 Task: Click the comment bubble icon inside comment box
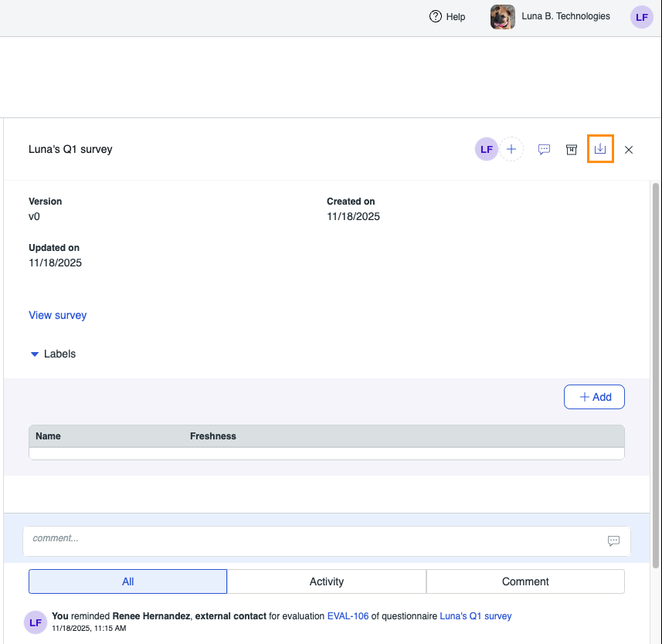pyautogui.click(x=613, y=541)
